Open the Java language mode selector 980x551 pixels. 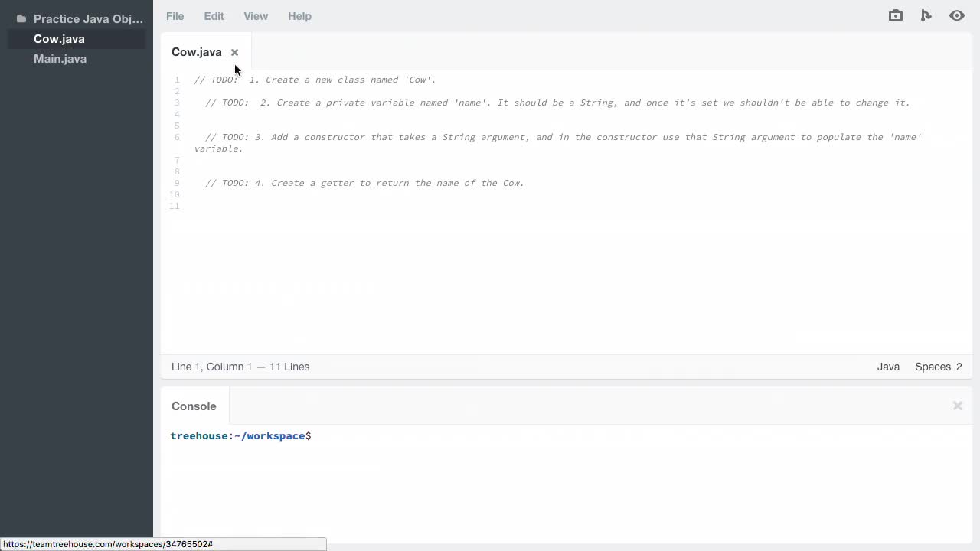(888, 367)
